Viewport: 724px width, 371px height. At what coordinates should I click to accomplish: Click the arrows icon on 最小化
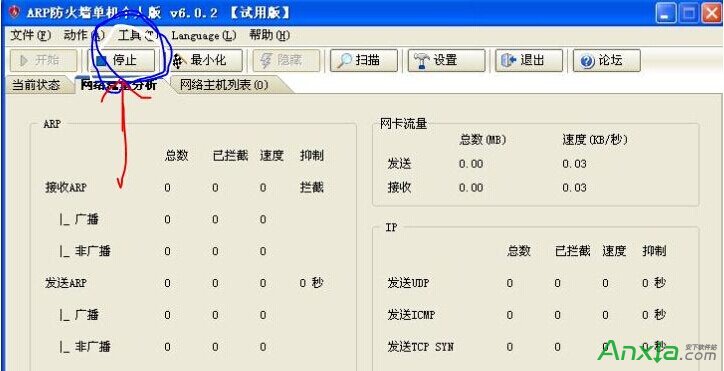pyautogui.click(x=179, y=61)
